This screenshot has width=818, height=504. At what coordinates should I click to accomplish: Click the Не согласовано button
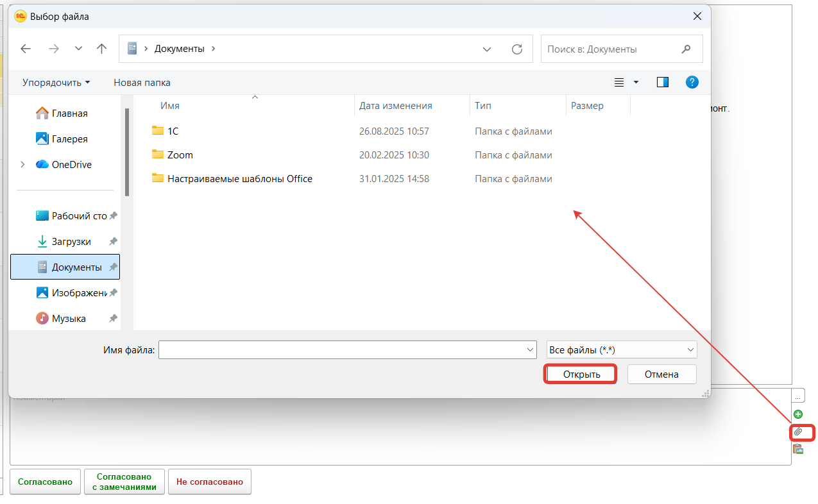(x=209, y=482)
